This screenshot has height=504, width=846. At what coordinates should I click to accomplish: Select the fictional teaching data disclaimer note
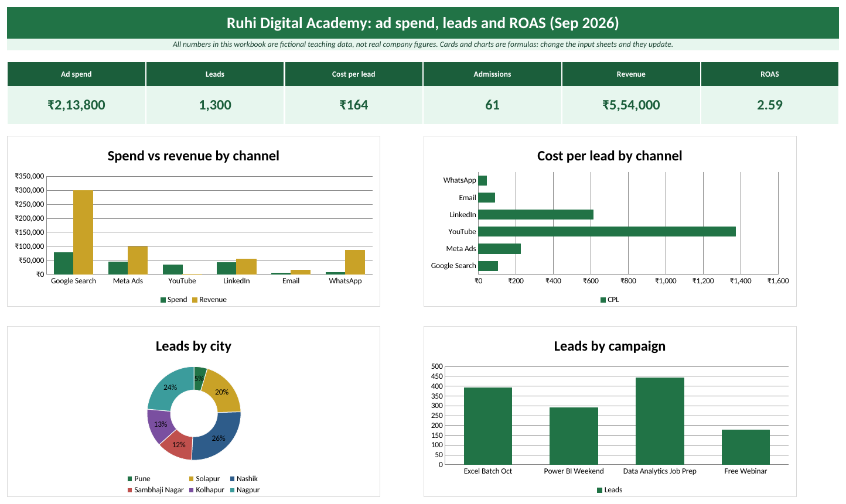point(422,44)
